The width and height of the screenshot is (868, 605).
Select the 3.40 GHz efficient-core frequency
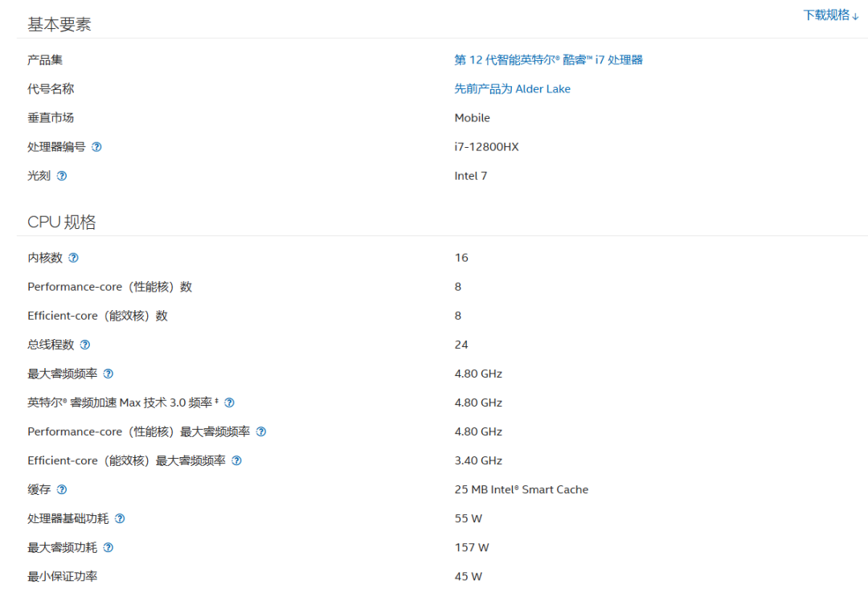[x=478, y=460]
